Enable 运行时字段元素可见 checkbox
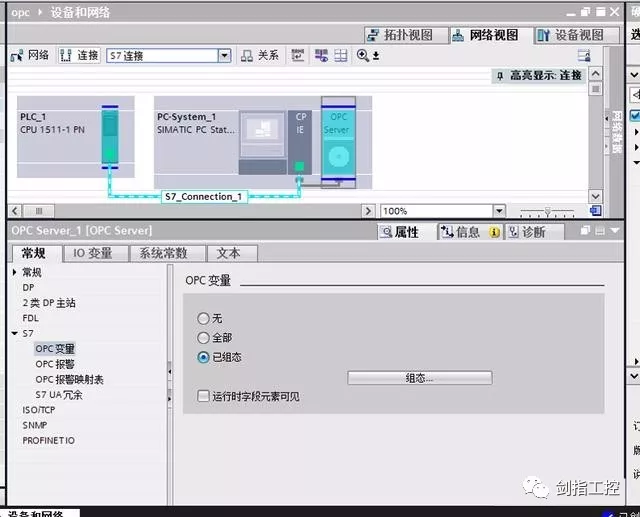 pyautogui.click(x=204, y=396)
